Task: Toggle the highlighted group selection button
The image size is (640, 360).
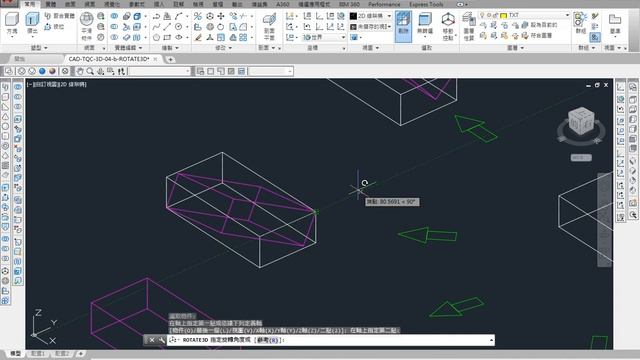Action: [x=595, y=37]
